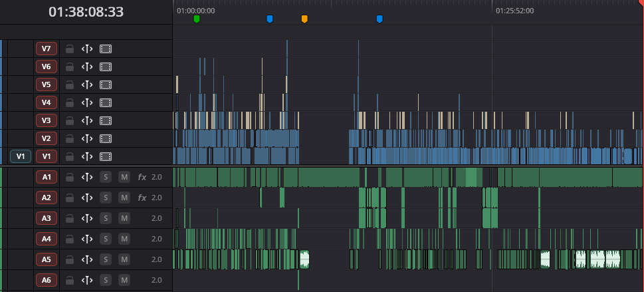The width and height of the screenshot is (644, 292).
Task: Solo the A6 audio track
Action: (106, 280)
